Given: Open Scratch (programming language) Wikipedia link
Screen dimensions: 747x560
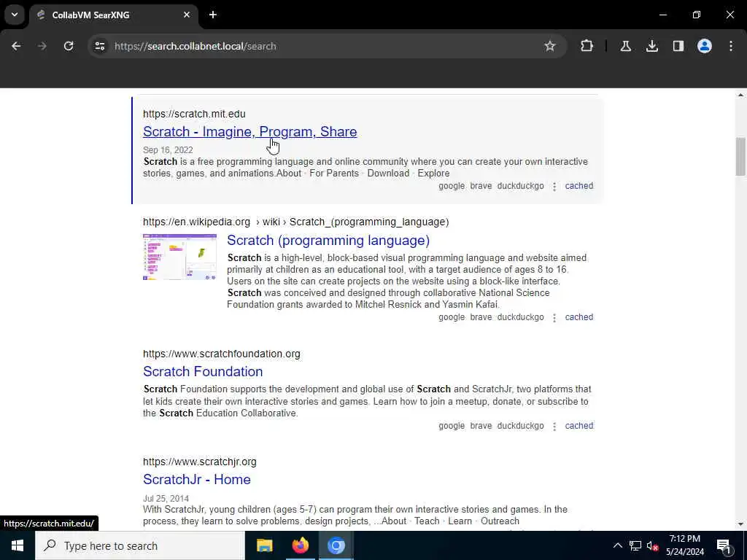Looking at the screenshot, I should tap(328, 240).
